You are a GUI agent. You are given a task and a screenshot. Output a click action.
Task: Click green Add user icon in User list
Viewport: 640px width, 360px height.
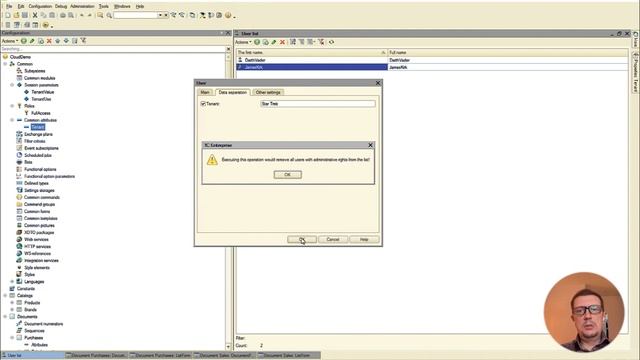click(257, 42)
